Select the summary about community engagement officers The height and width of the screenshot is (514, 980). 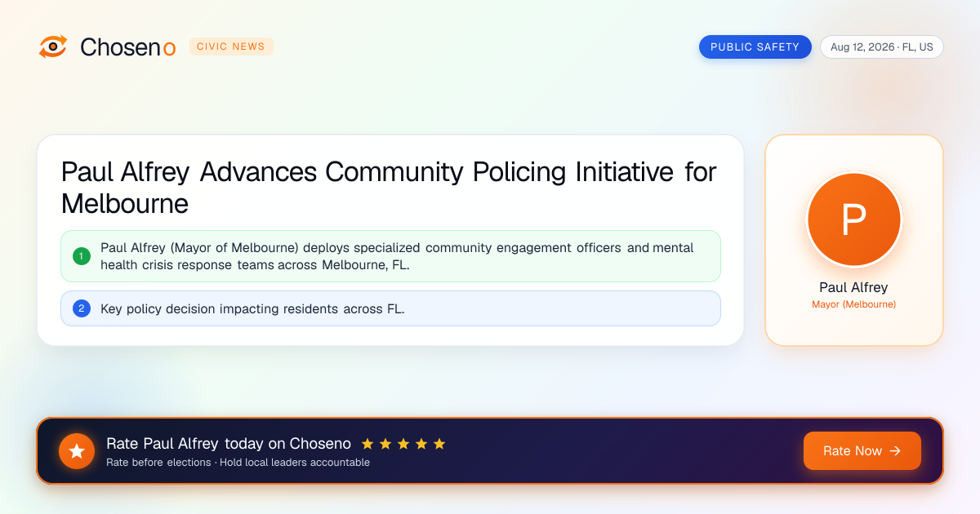pyautogui.click(x=390, y=256)
